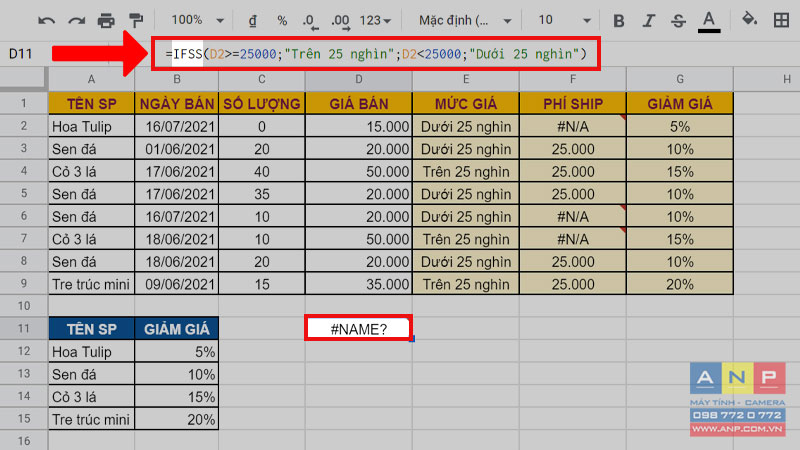800x450 pixels.
Task: Select column A header
Action: pyautogui.click(x=91, y=80)
